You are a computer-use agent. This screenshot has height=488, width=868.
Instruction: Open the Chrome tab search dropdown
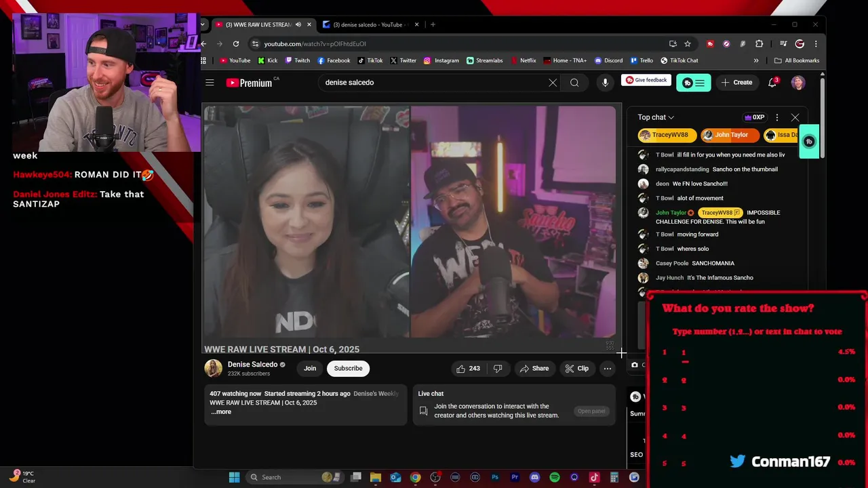203,25
